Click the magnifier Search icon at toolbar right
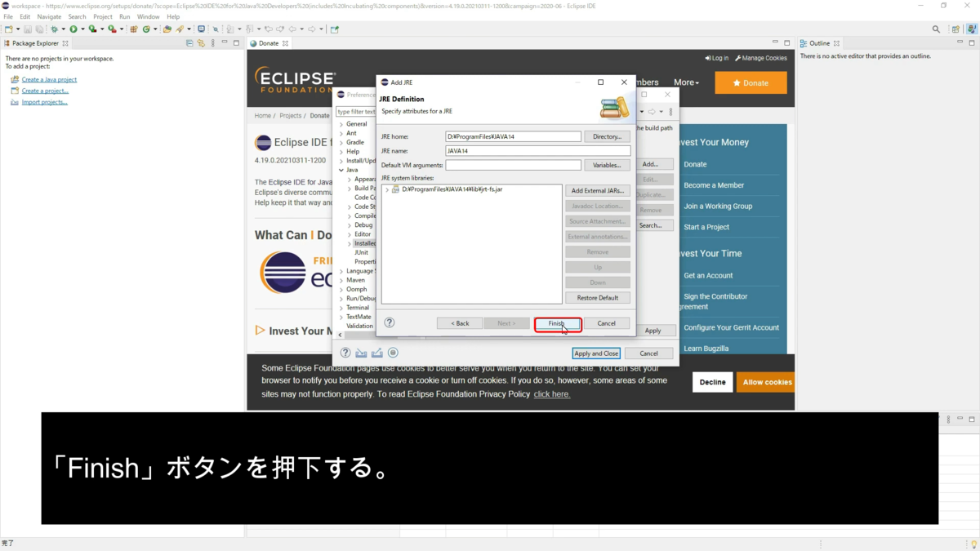The width and height of the screenshot is (980, 551). tap(936, 29)
